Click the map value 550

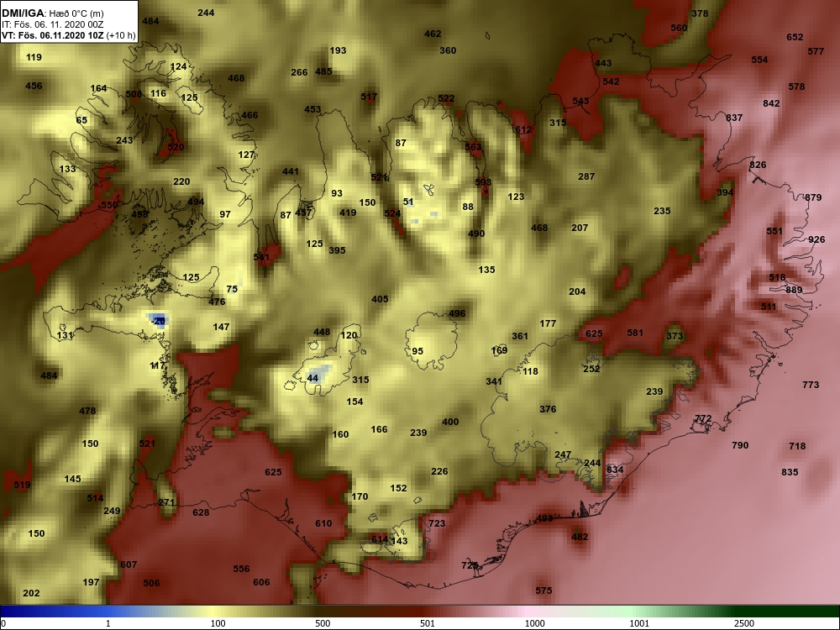109,205
